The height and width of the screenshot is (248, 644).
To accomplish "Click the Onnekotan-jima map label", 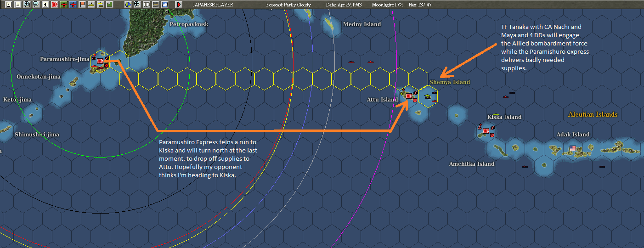I will [x=39, y=77].
